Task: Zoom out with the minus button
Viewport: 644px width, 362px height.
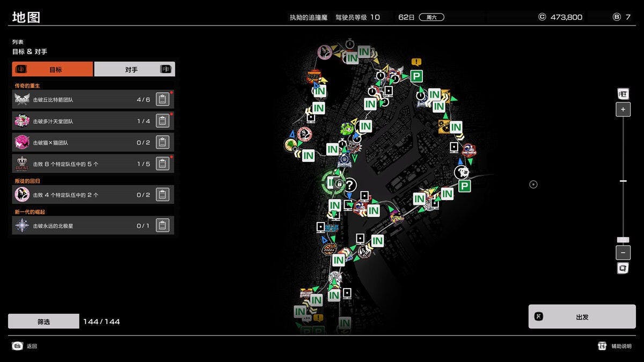Action: pos(623,253)
